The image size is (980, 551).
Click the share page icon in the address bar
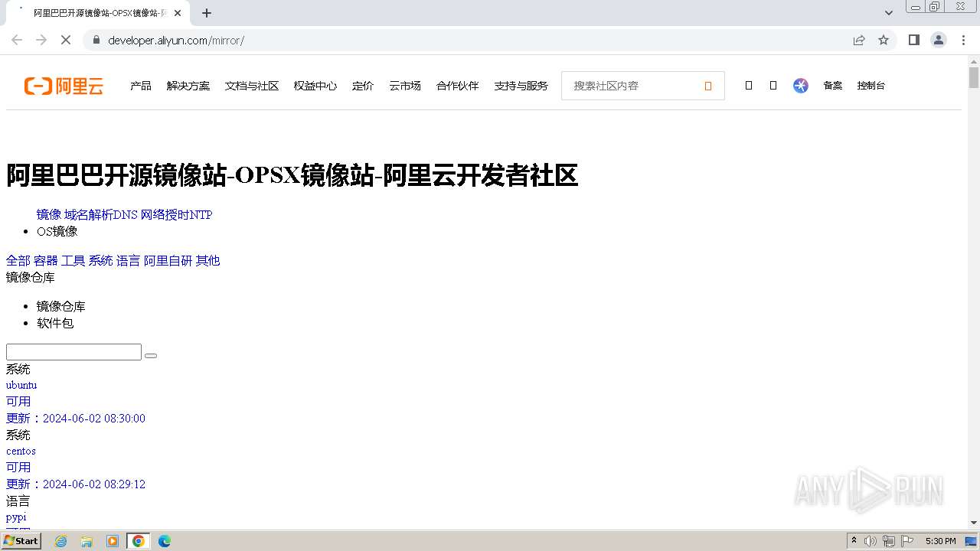(859, 40)
